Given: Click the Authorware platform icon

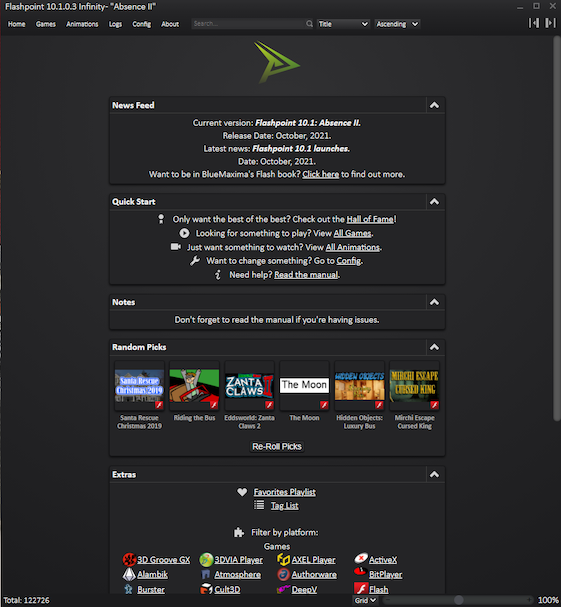Looking at the screenshot, I should click(x=283, y=574).
